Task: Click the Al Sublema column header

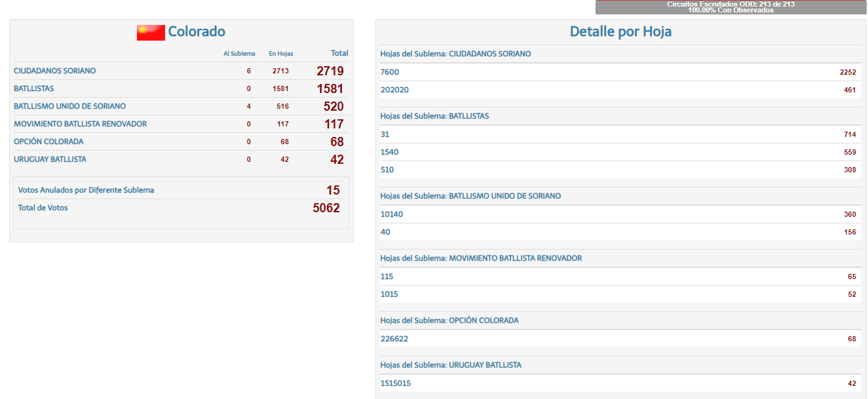Action: tap(239, 54)
